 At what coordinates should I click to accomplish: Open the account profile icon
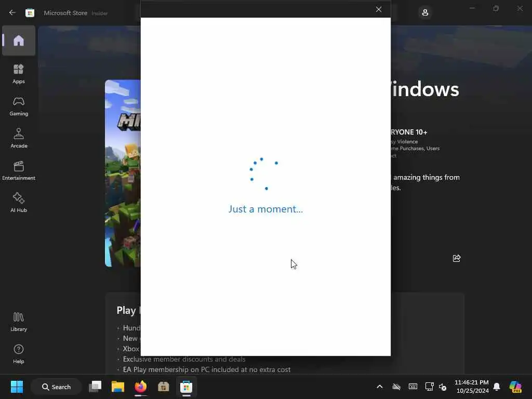[425, 13]
